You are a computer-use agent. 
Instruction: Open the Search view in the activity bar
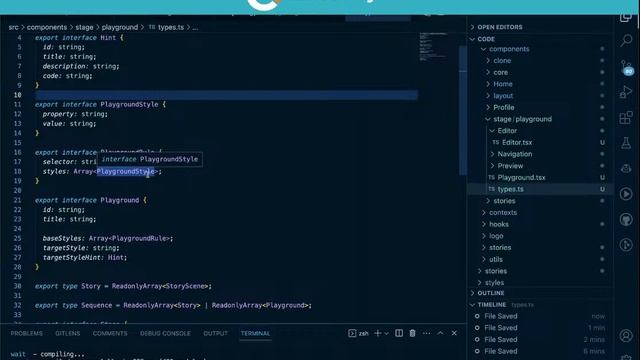(626, 40)
